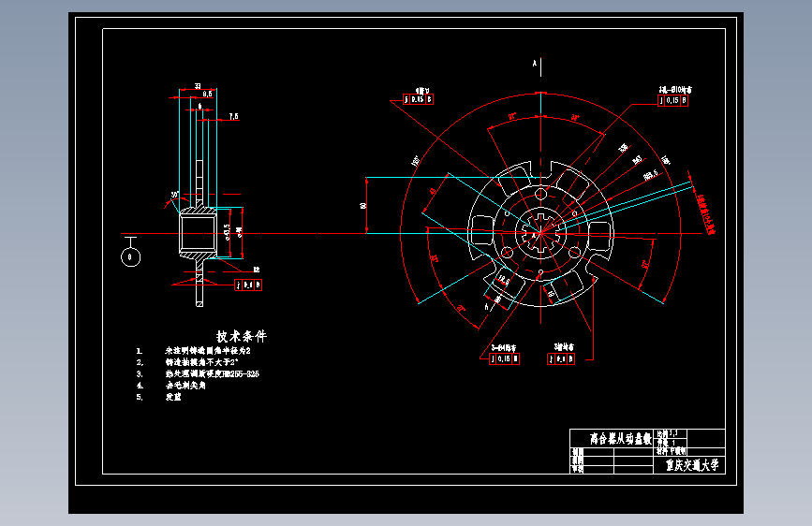Click the '60' vertical dimension
The height and width of the screenshot is (526, 812).
tap(363, 206)
